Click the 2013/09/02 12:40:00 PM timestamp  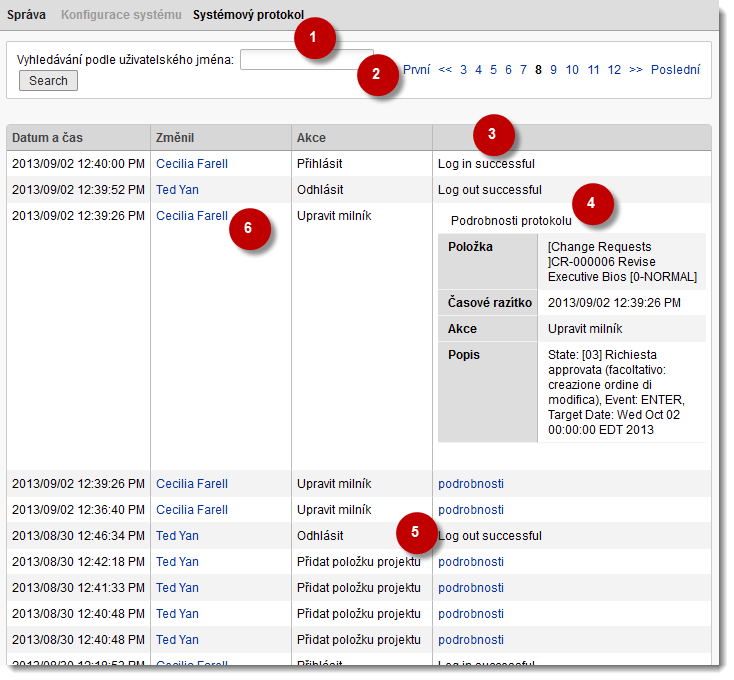(x=78, y=164)
